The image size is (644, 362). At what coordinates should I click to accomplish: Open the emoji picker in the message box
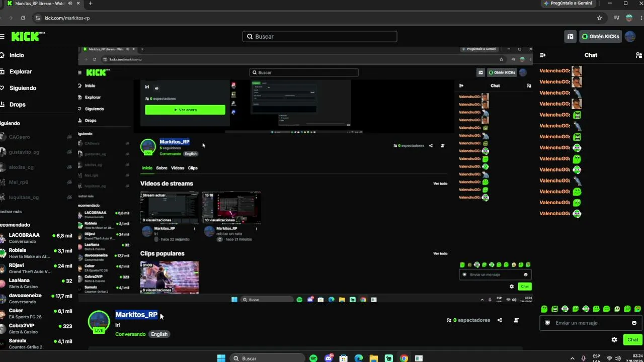click(634, 323)
